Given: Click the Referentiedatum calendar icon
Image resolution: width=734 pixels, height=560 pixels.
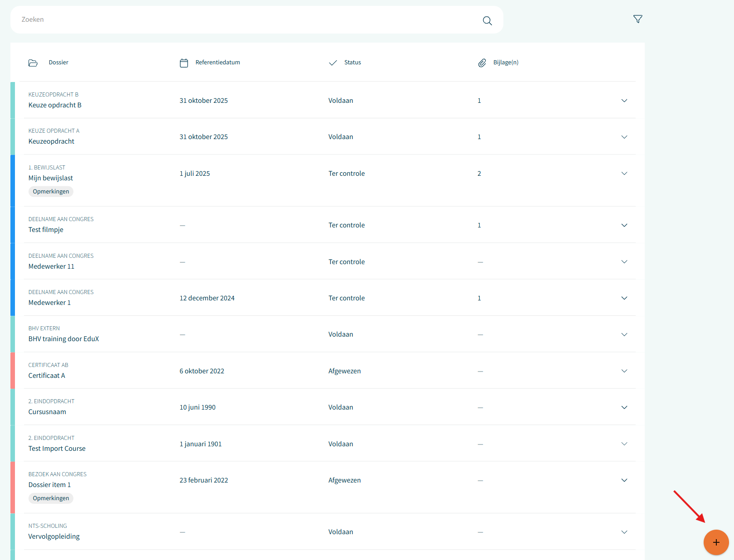Looking at the screenshot, I should [x=184, y=63].
